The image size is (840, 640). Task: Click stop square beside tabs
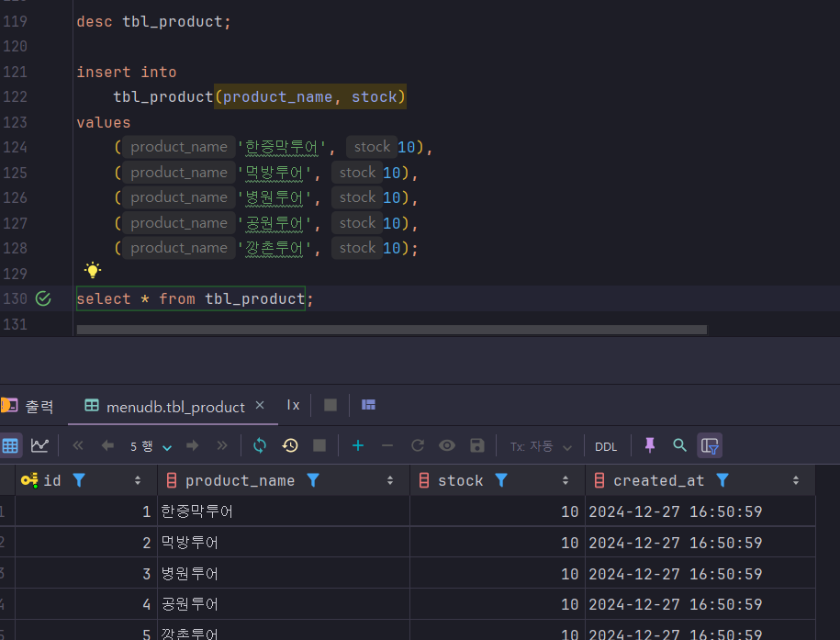[330, 405]
